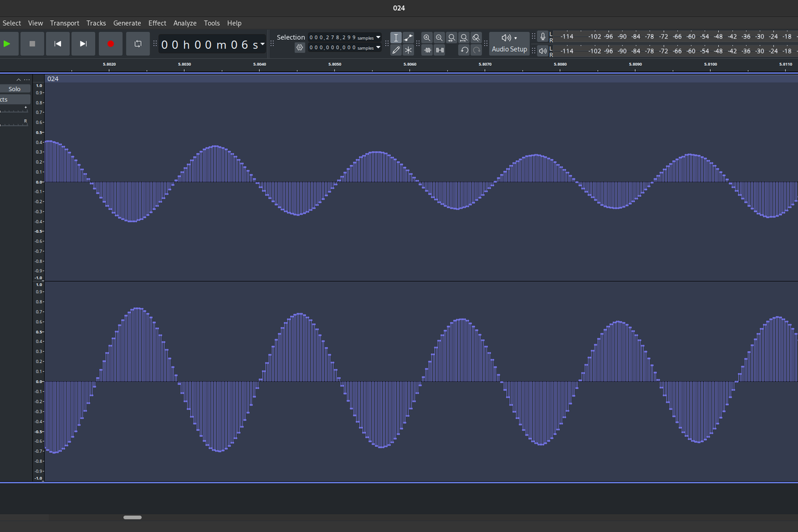Adjust the gain slider on track 024

pyautogui.click(x=13, y=112)
